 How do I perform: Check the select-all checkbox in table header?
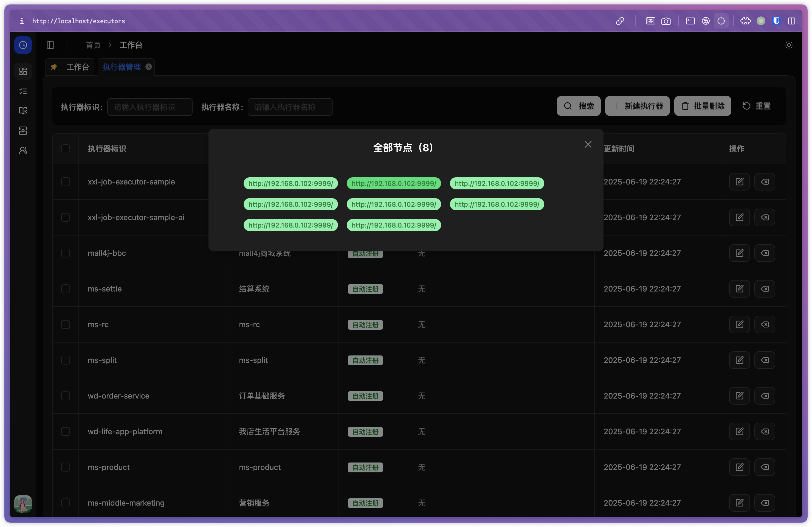pyautogui.click(x=65, y=148)
